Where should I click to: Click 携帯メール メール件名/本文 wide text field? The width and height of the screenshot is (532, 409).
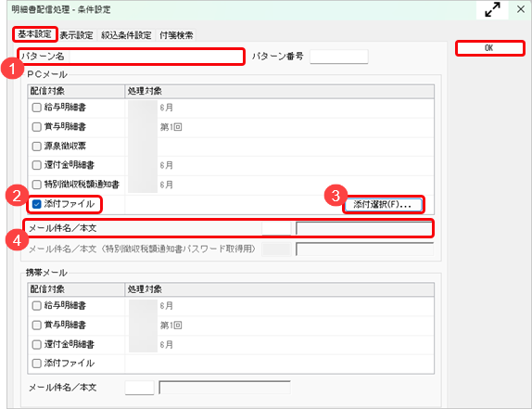pos(224,388)
